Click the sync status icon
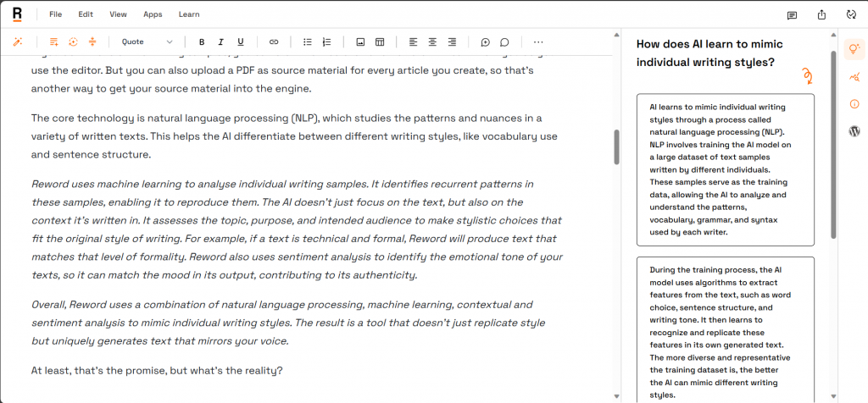The height and width of the screenshot is (403, 868). pyautogui.click(x=851, y=14)
